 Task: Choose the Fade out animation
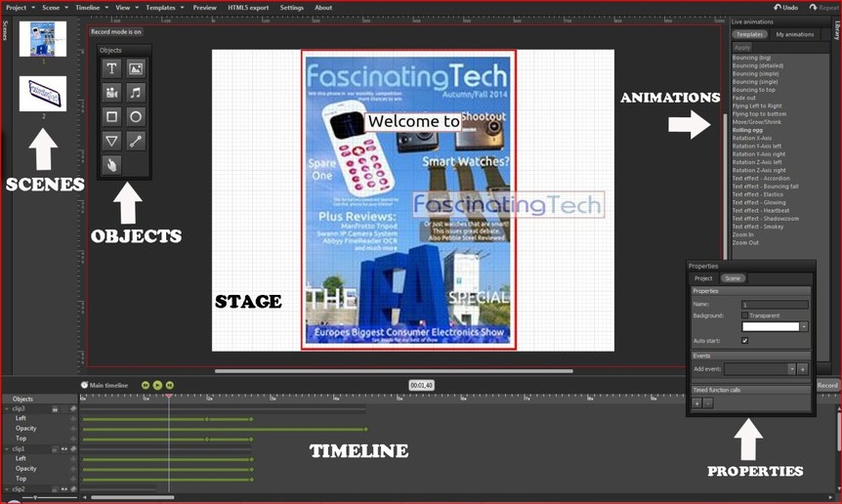click(743, 98)
